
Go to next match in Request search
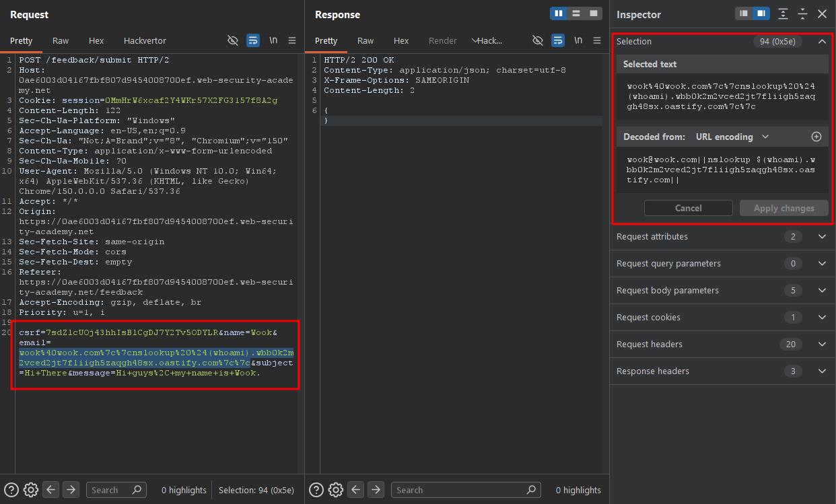coord(71,490)
